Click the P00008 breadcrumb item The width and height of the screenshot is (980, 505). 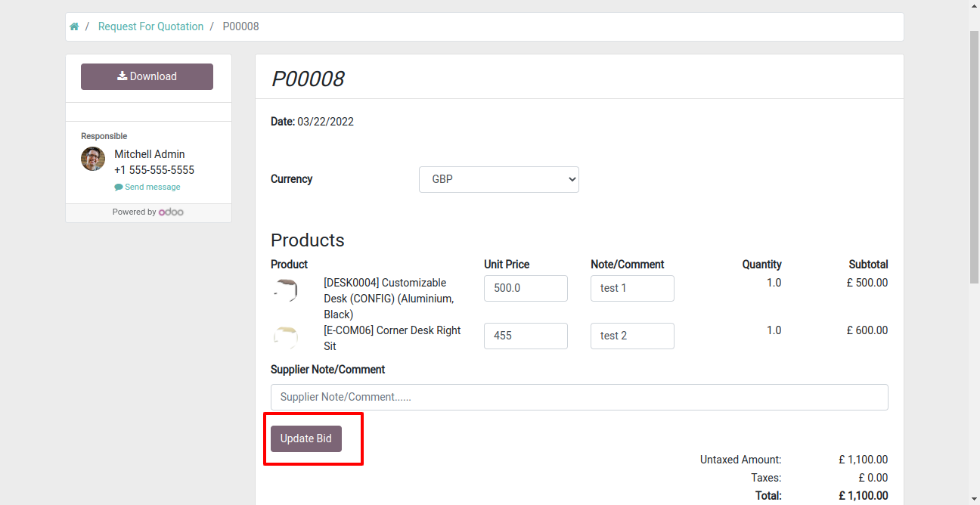[x=240, y=26]
